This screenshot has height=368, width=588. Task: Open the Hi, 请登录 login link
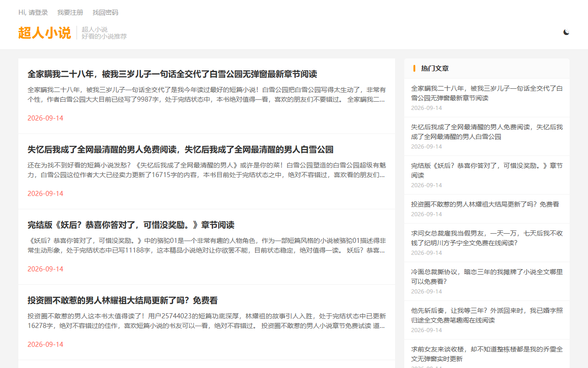[x=33, y=12]
